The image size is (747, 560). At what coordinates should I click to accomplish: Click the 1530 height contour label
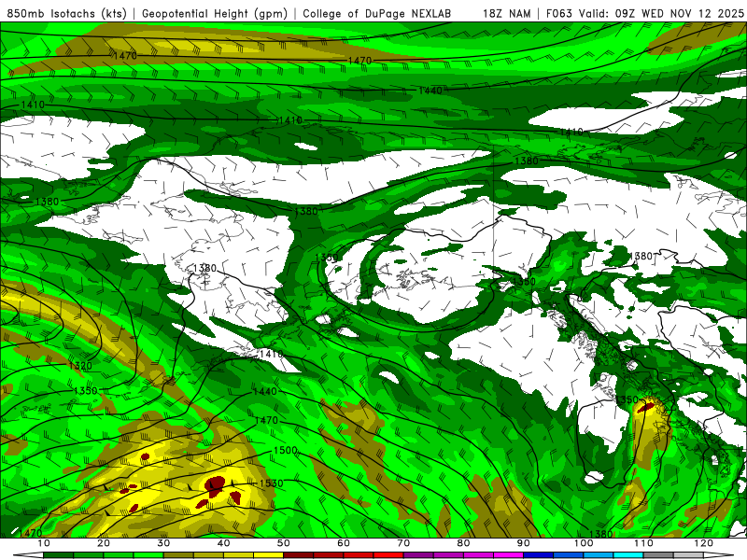pos(271,483)
